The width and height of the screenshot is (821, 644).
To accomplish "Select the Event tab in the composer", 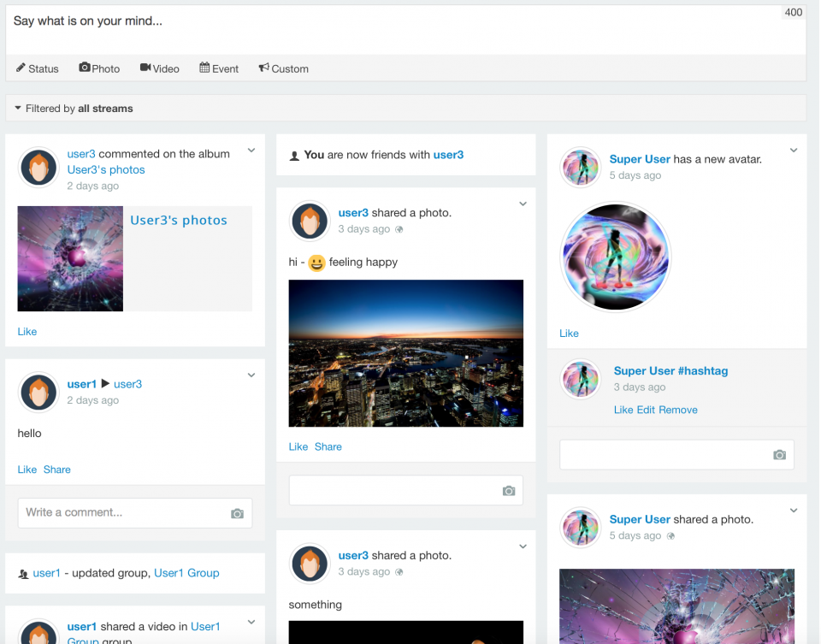I will 219,68.
